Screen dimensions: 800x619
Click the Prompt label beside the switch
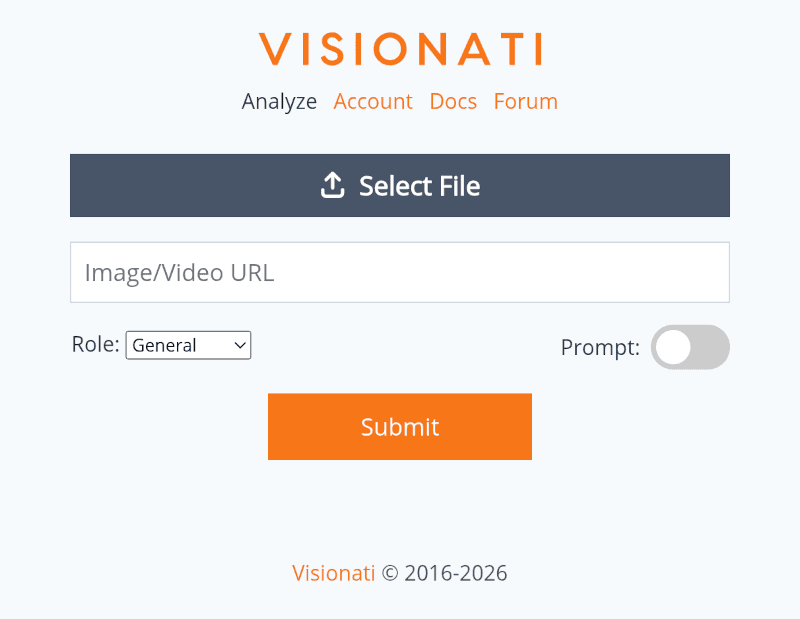(598, 347)
